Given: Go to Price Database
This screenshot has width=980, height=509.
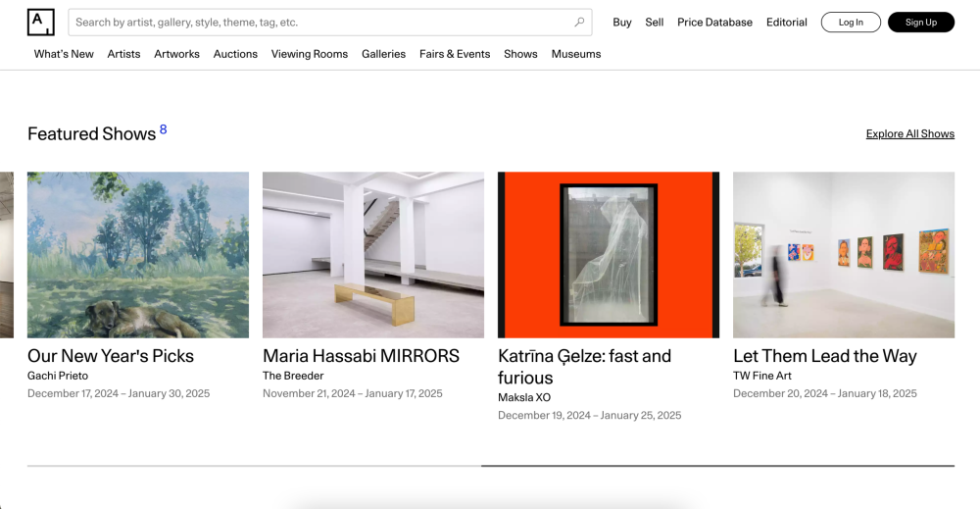Looking at the screenshot, I should (714, 22).
